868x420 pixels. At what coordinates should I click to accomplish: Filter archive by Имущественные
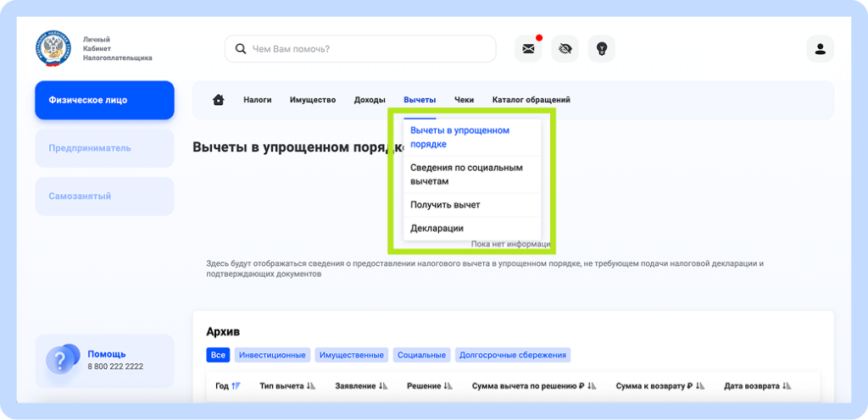coord(352,355)
